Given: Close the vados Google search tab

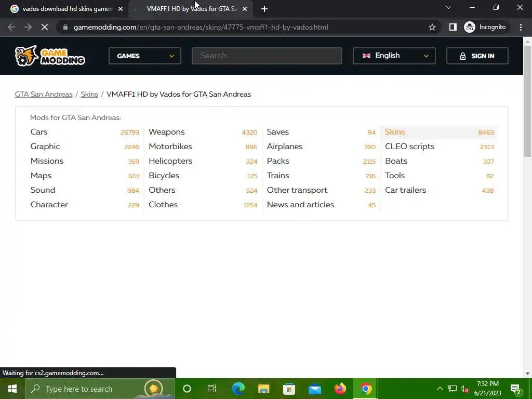Looking at the screenshot, I should (x=121, y=9).
